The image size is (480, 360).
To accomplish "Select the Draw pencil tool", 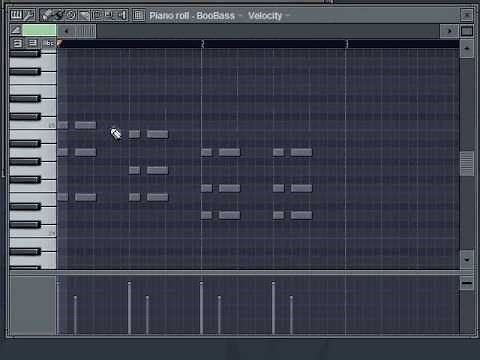I will pyautogui.click(x=46, y=15).
